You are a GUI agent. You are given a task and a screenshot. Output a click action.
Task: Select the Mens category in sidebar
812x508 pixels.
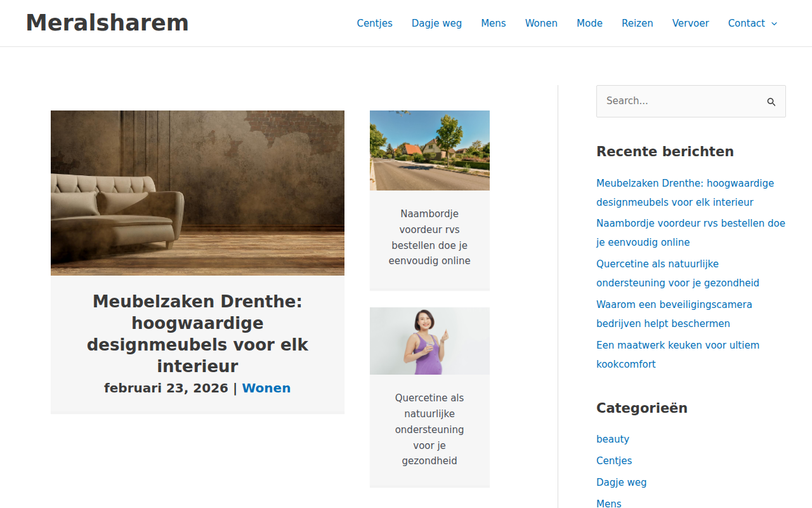609,504
